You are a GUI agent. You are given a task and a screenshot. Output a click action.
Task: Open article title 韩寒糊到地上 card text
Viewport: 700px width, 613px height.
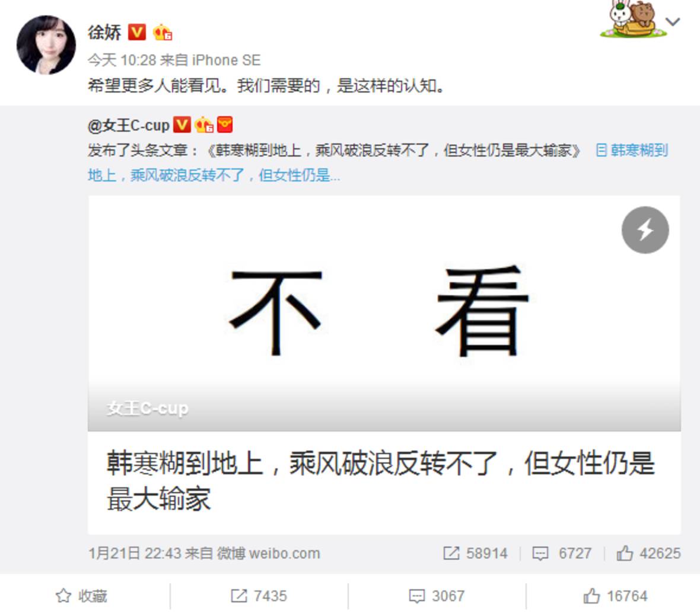click(381, 481)
